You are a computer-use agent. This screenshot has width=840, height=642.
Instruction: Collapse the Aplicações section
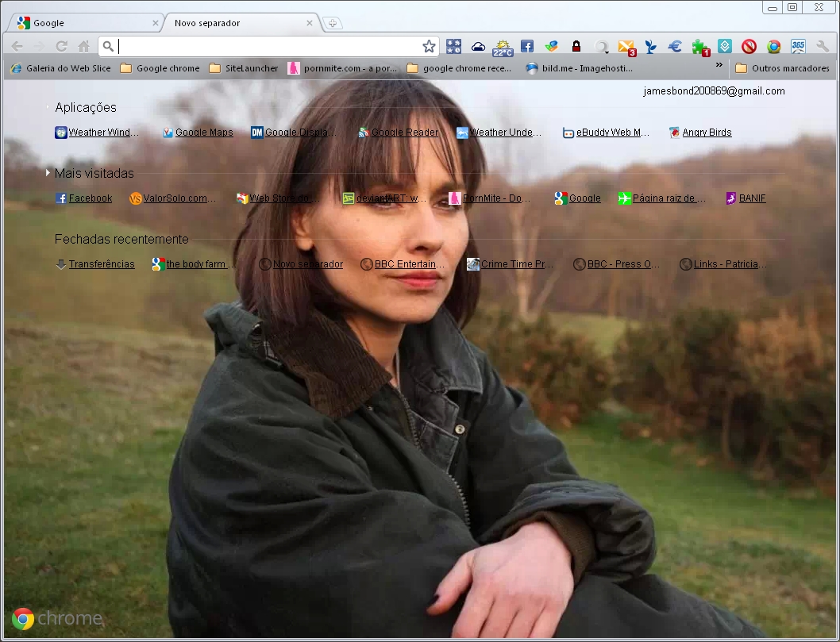pyautogui.click(x=86, y=108)
